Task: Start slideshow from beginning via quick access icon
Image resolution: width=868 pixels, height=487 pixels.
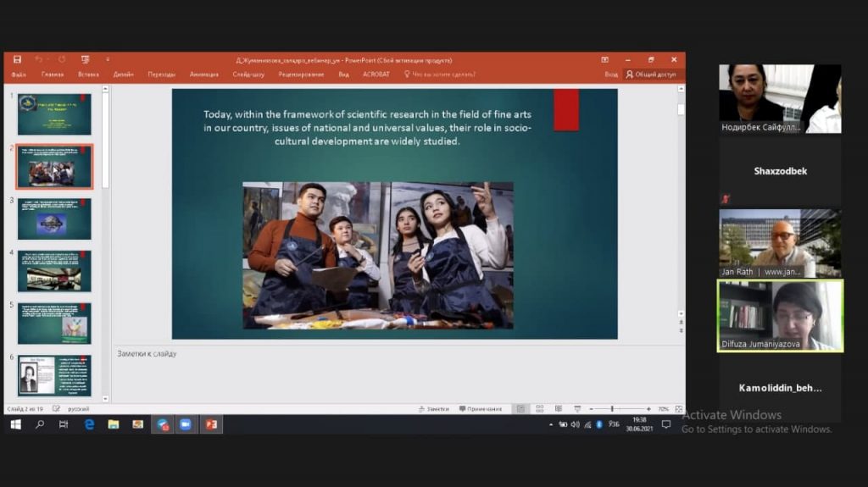Action: point(85,60)
